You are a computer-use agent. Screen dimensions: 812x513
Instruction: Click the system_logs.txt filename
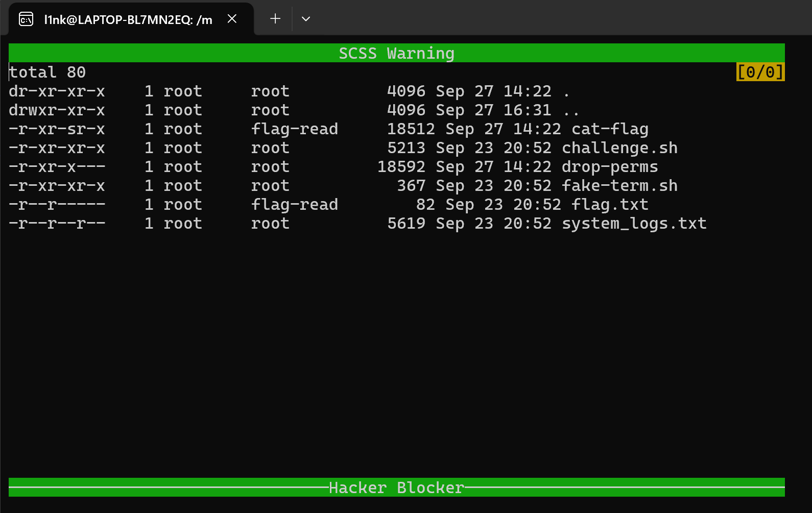point(634,224)
